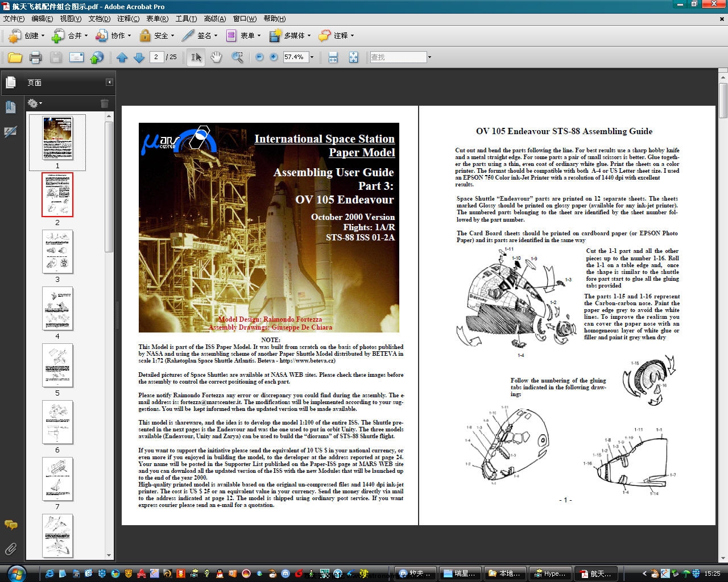Click the Windows Start orb
Image resolution: width=728 pixels, height=582 pixels.
click(16, 573)
